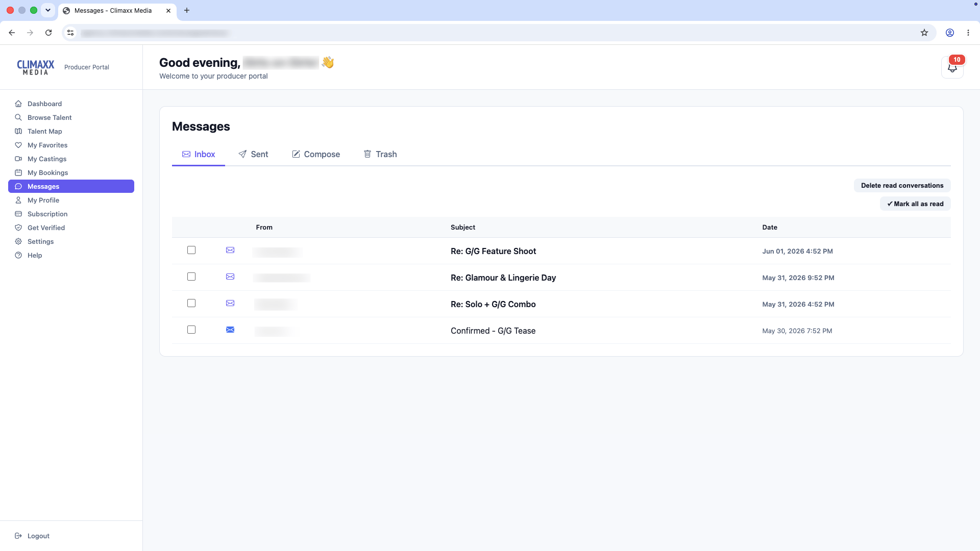
Task: Click envelope icon on Solo + G/G Combo row
Action: (230, 303)
